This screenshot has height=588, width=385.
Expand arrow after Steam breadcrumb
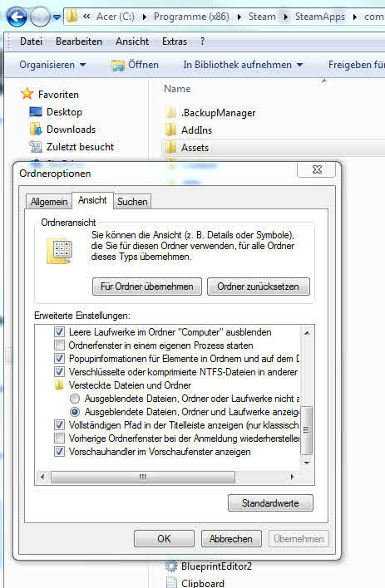coord(285,17)
